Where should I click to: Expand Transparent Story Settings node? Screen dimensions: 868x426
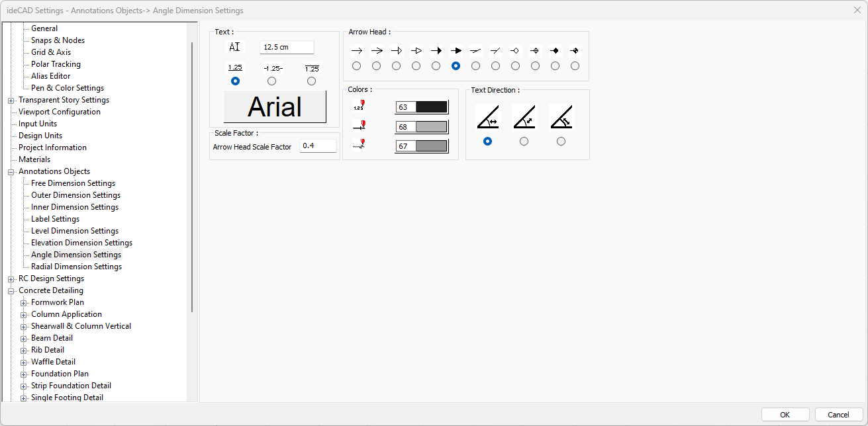tap(11, 101)
